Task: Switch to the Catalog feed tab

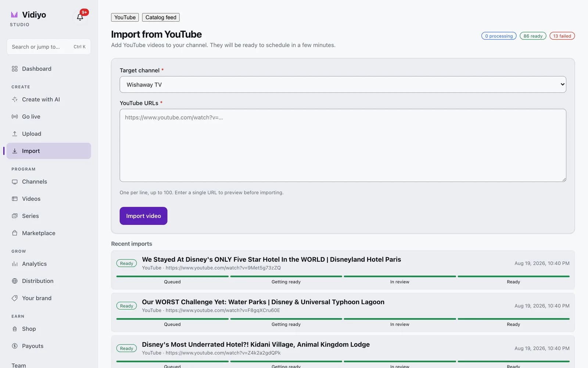Action: (161, 17)
